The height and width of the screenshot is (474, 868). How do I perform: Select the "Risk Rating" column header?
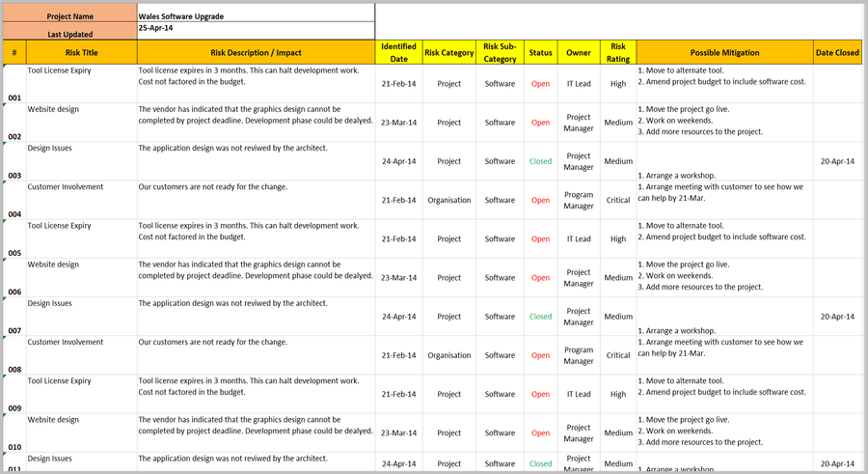(618, 52)
